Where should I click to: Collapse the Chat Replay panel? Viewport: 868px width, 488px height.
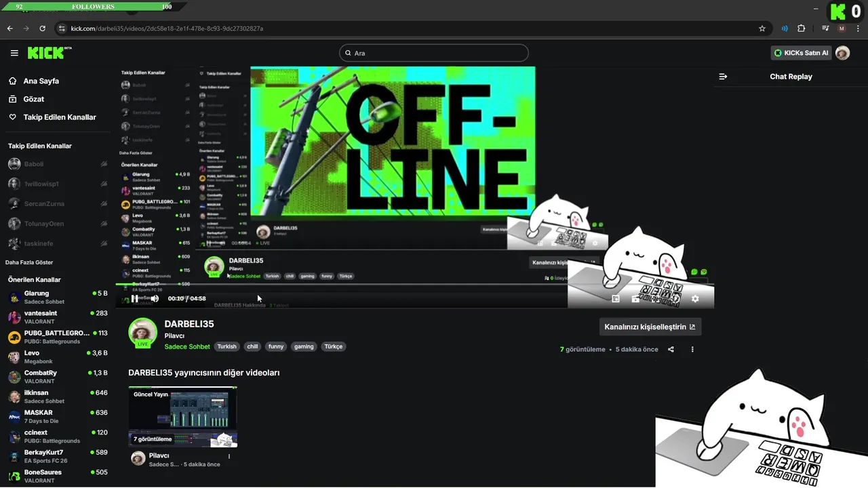point(723,77)
